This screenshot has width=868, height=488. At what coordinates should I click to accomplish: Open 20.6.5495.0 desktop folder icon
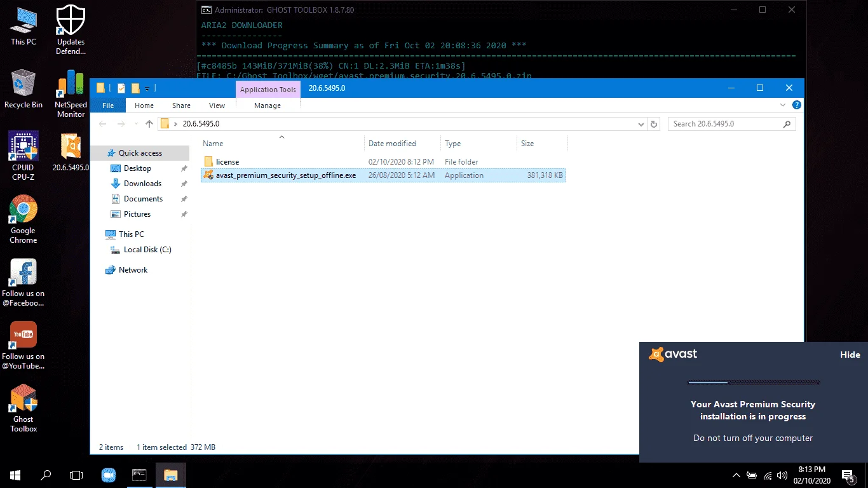click(71, 153)
